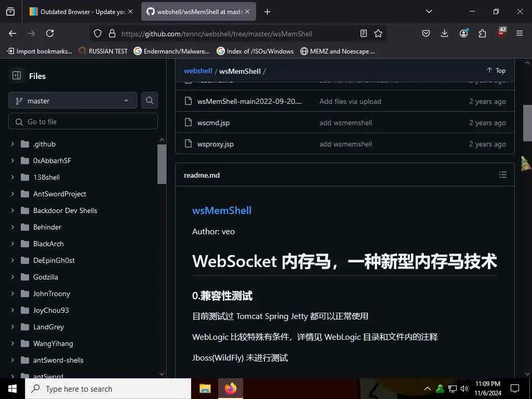
Task: List all tabs dropdown chevron
Action: [429, 11]
